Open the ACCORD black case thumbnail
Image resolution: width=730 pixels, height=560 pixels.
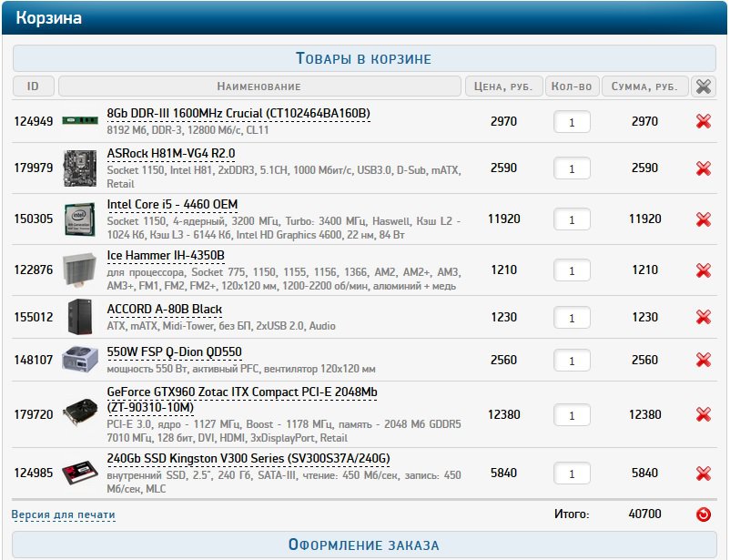pos(80,317)
